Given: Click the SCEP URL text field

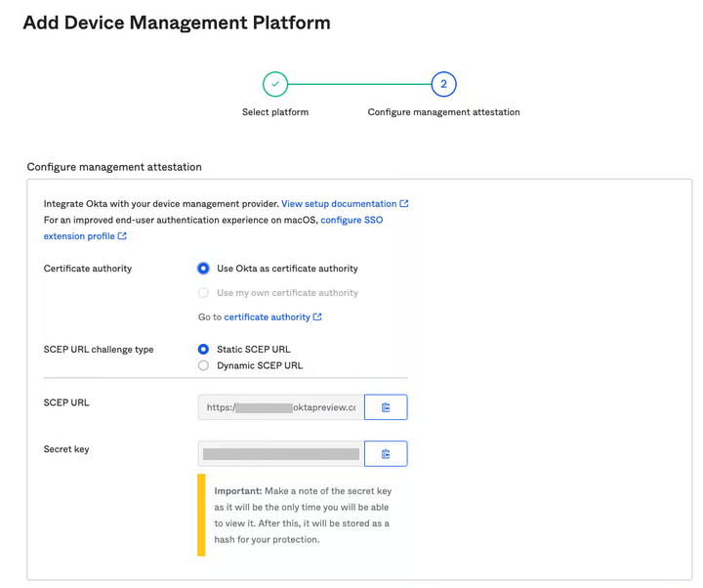Looking at the screenshot, I should [x=281, y=407].
